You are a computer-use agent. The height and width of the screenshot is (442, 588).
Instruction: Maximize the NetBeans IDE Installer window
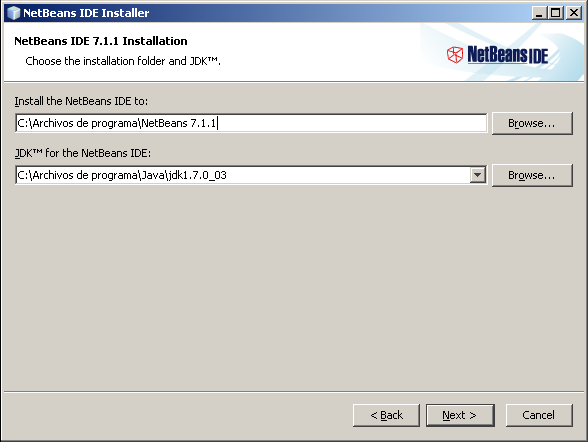[555, 13]
